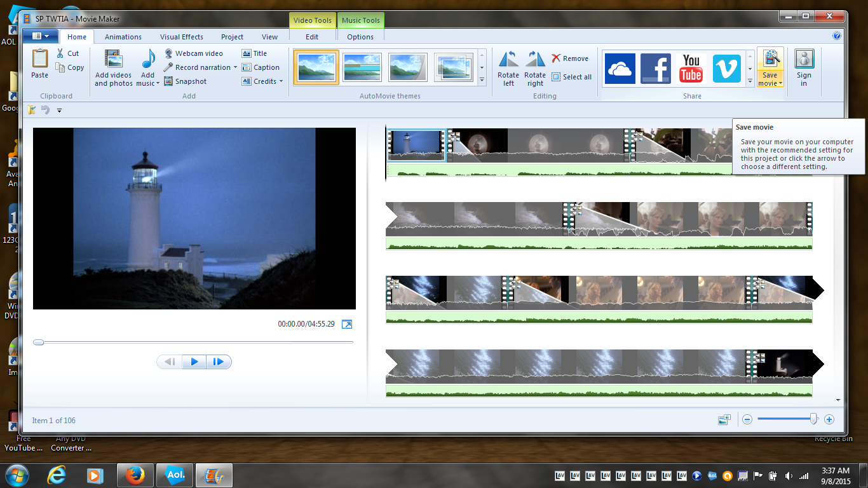Open Firefox from the taskbar
This screenshot has height=488, width=868.
(135, 475)
